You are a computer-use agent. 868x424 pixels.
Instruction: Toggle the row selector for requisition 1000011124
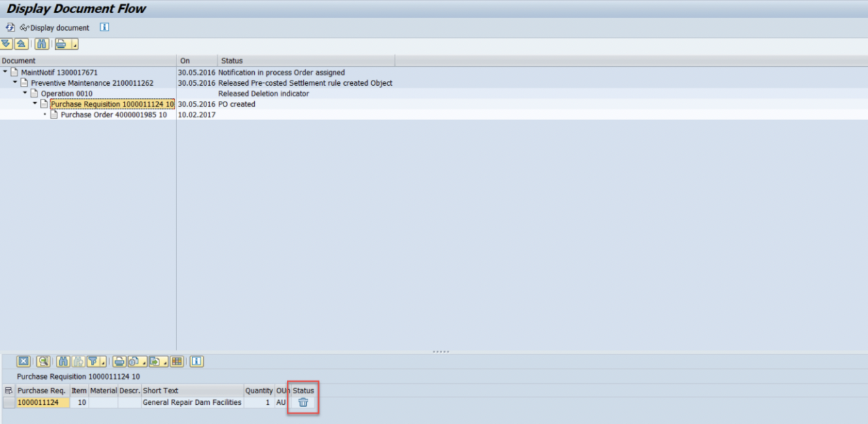(8, 402)
